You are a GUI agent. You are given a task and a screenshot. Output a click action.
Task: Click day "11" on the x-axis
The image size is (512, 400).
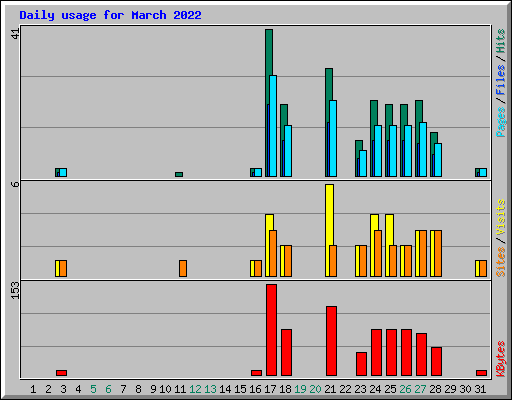click(x=180, y=389)
